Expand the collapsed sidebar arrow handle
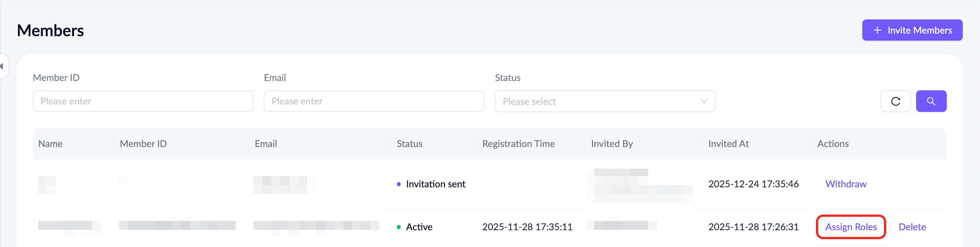The image size is (980, 247). click(x=2, y=66)
